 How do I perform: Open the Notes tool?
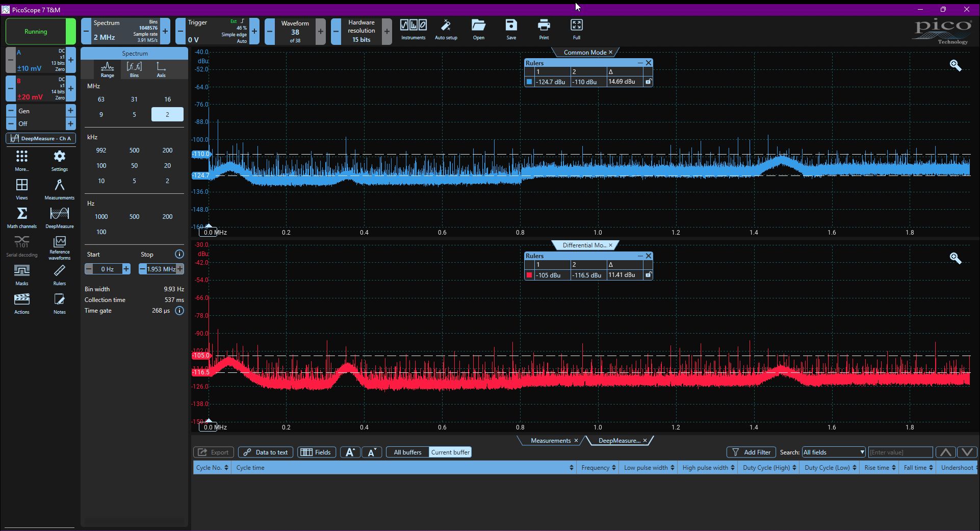[x=60, y=303]
